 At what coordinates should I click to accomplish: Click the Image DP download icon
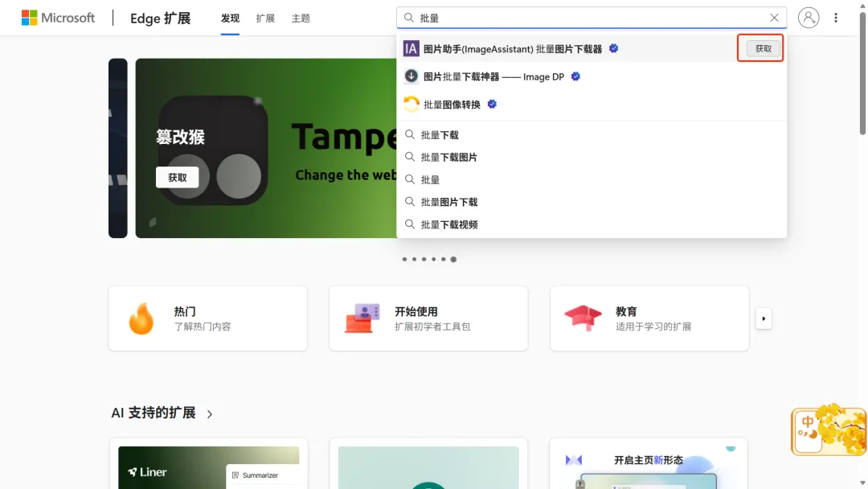click(x=411, y=76)
